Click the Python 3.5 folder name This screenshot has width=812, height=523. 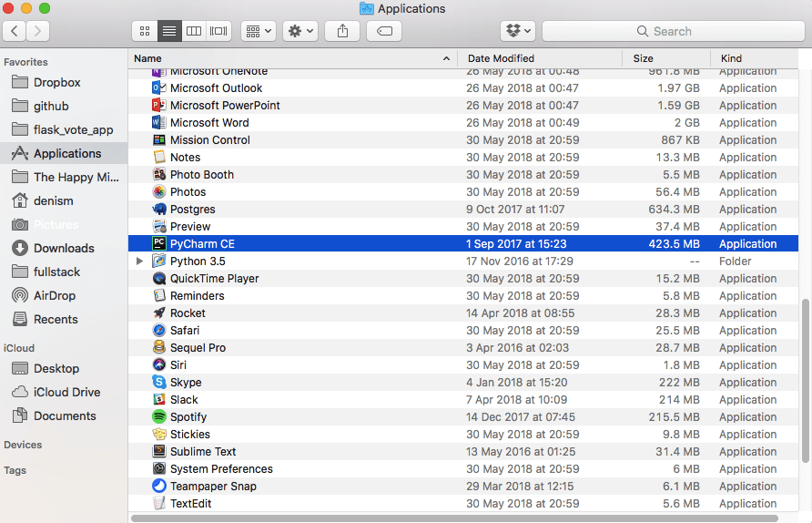[x=198, y=261]
